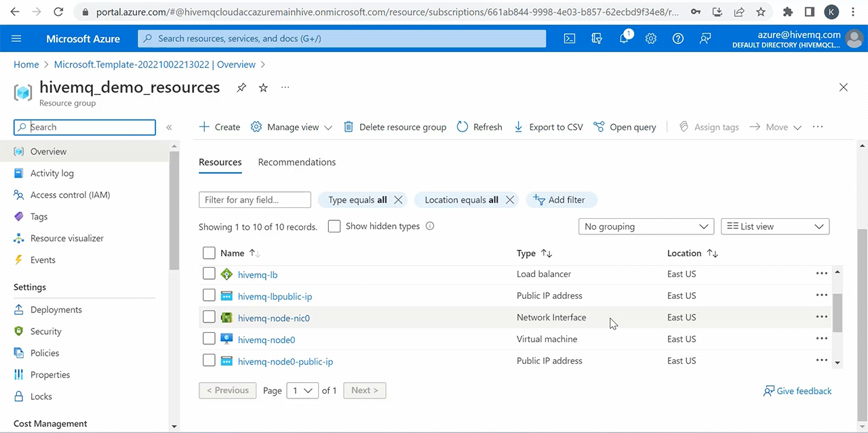Check the hivemq-lbpublic-ip row checkbox
Viewport: 868px width, 433px height.
click(x=209, y=295)
